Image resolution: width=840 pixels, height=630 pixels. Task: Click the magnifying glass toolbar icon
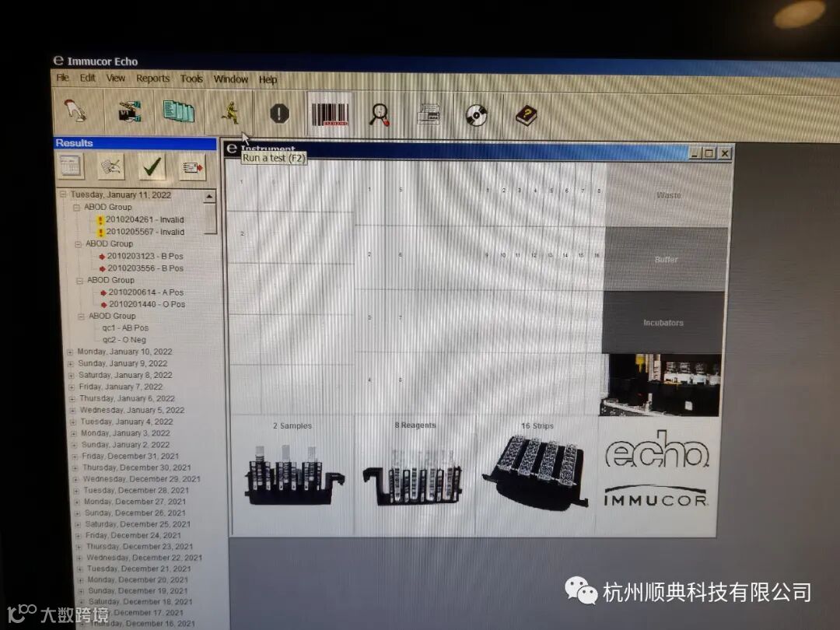[380, 114]
